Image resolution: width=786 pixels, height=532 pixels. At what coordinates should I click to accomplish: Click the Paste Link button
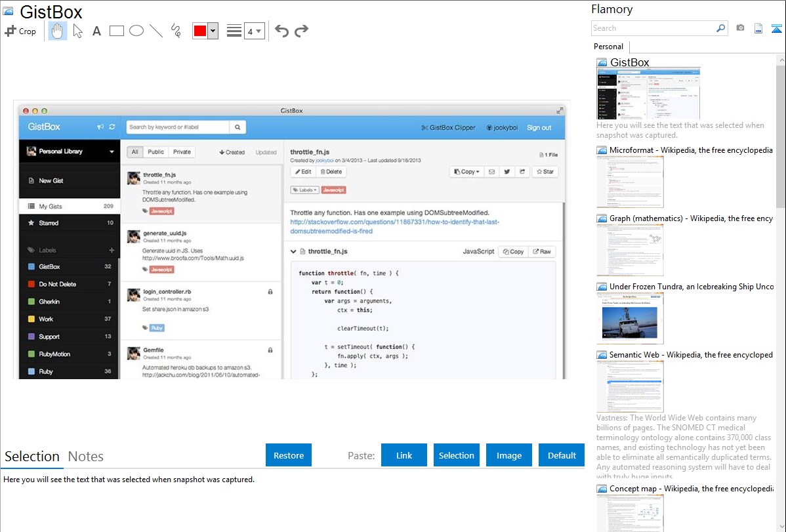click(404, 455)
